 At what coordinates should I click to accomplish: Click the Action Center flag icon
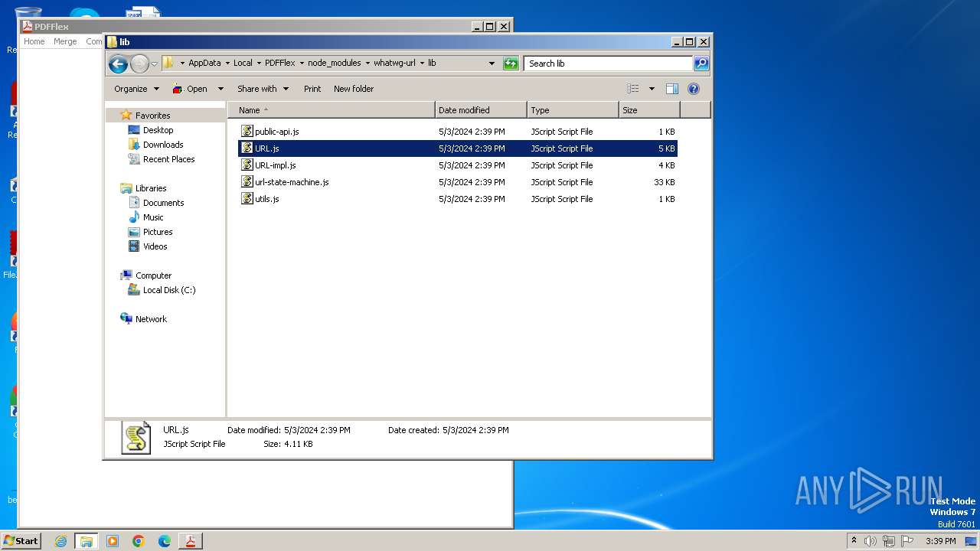click(907, 541)
